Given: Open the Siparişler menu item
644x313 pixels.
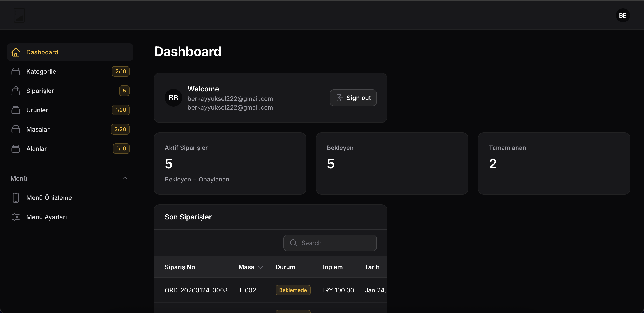Looking at the screenshot, I should coord(40,91).
